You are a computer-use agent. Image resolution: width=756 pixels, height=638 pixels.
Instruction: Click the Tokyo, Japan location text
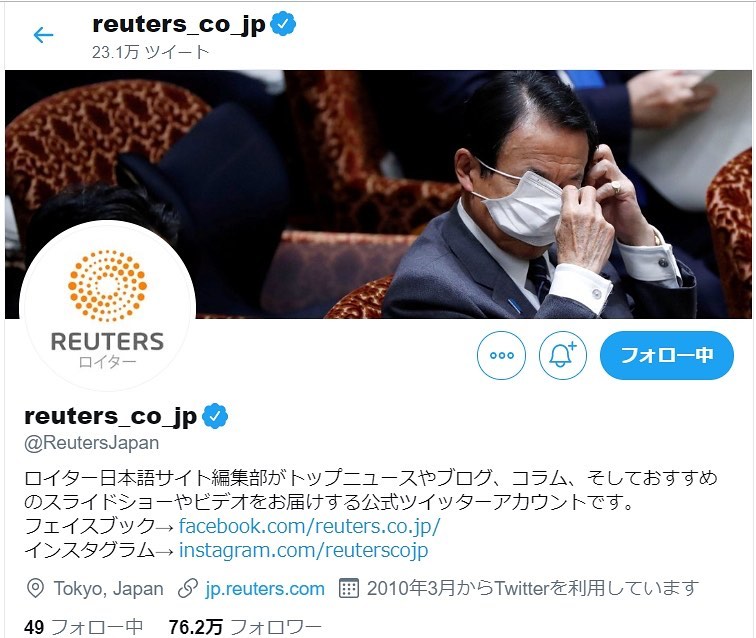108,589
